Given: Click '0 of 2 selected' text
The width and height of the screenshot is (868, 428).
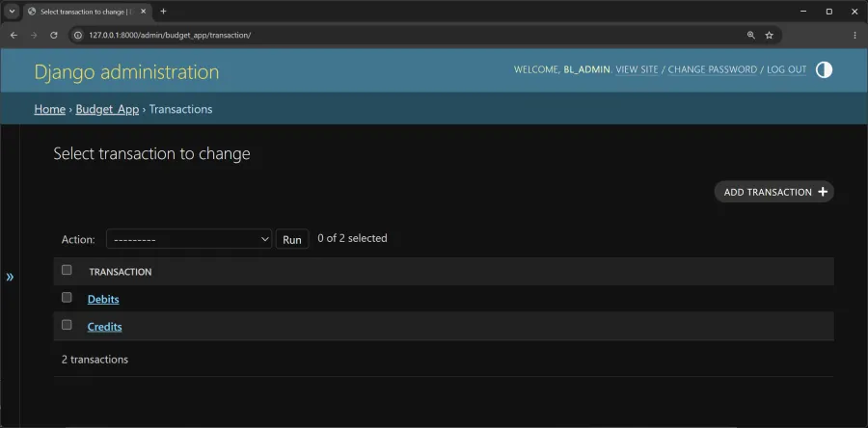Looking at the screenshot, I should 352,238.
